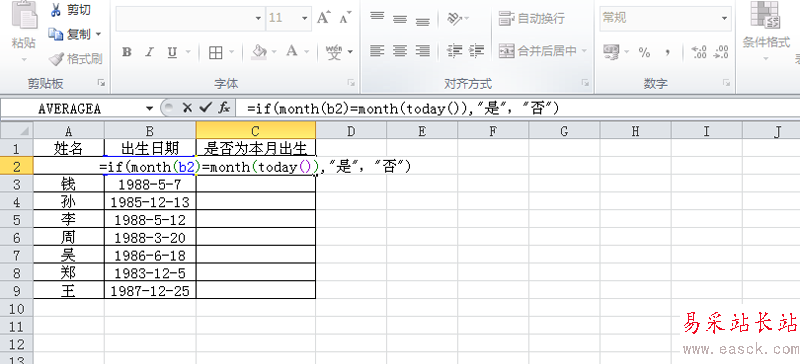Image resolution: width=800 pixels, height=364 pixels.
Task: Align text to middle vertically
Action: (x=400, y=18)
